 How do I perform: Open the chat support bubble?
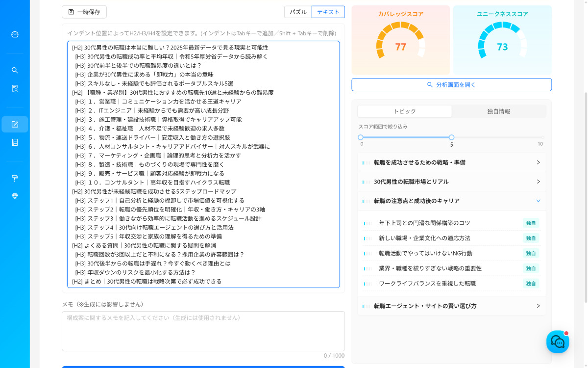(558, 342)
